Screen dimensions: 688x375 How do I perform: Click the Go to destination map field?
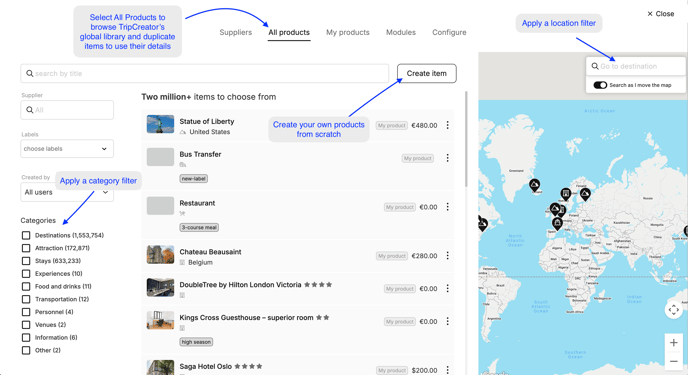(636, 66)
